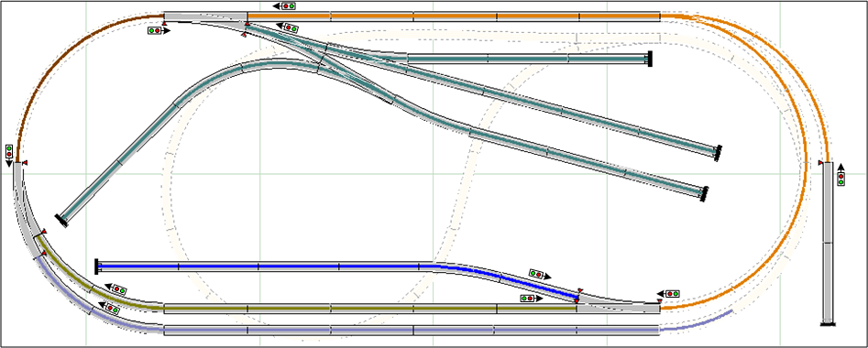Toggle the signal above the blue siding's sloped end
The height and width of the screenshot is (348, 868).
(x=539, y=274)
